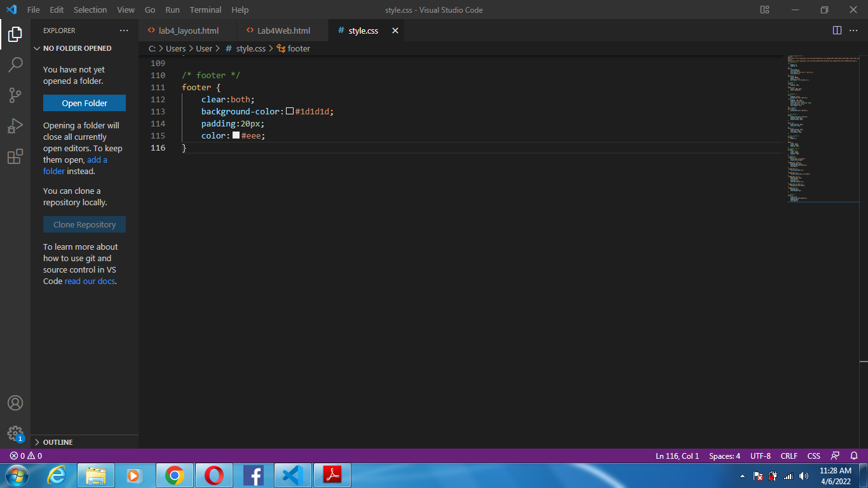Click the #eee color swatch in the CSS
868x488 pixels.
[x=236, y=135]
